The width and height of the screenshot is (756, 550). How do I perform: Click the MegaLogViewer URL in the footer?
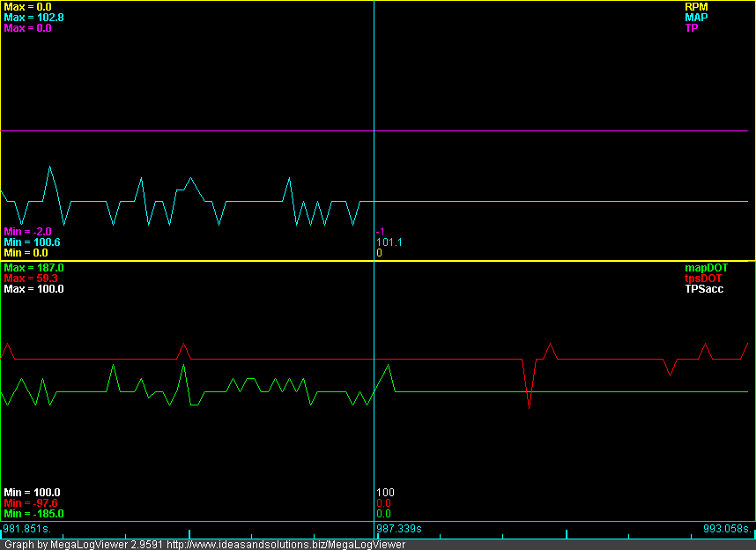285,545
